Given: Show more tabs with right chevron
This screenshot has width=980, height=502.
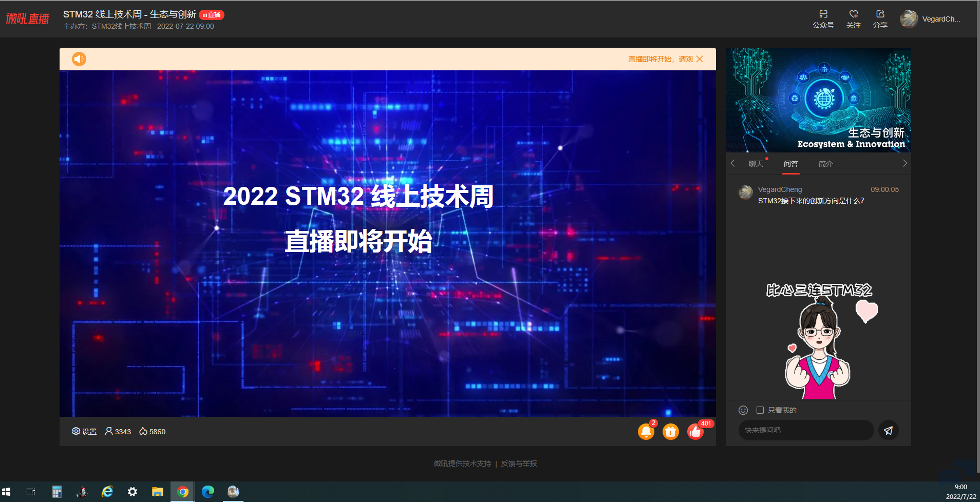Looking at the screenshot, I should pyautogui.click(x=904, y=163).
